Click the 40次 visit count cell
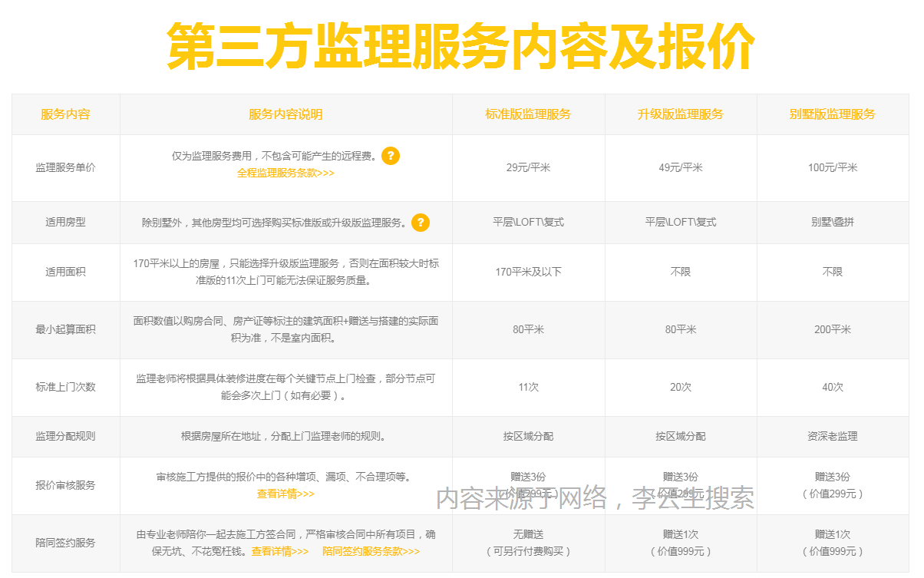Screen dimensions: 924x578 (x=833, y=387)
